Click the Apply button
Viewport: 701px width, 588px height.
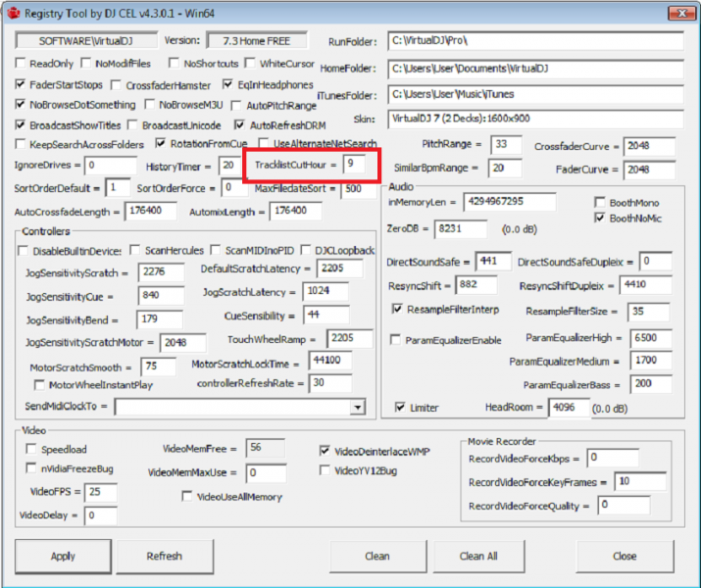[63, 557]
